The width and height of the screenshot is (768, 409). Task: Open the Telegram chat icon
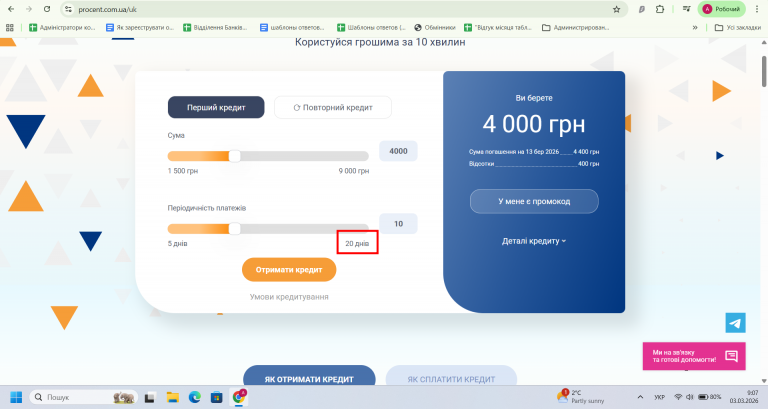735,323
